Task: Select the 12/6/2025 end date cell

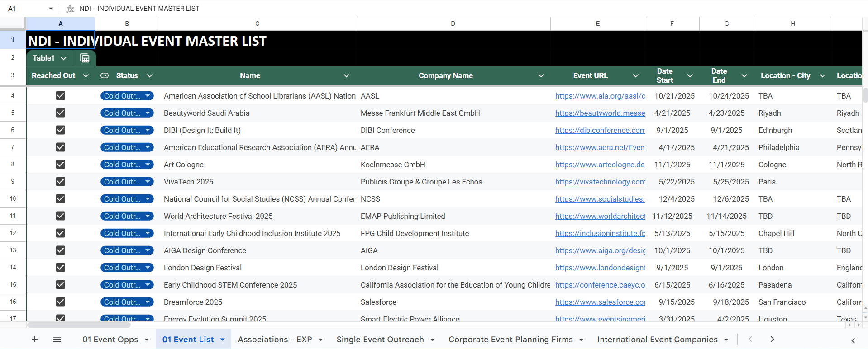Action: click(726, 199)
